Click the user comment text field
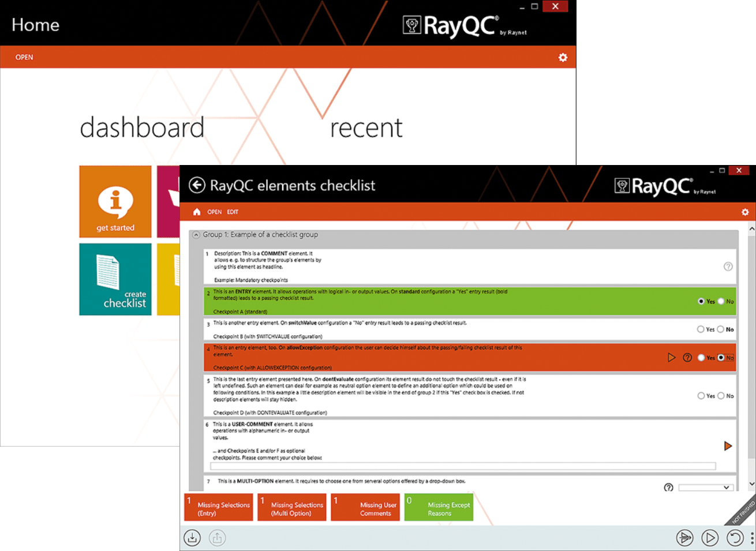 tap(463, 466)
